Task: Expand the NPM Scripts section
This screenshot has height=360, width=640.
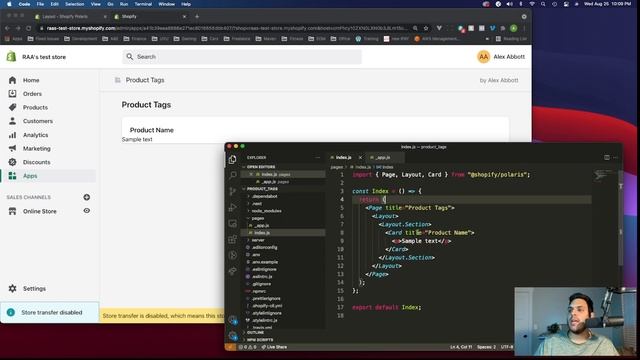Action: (260, 340)
